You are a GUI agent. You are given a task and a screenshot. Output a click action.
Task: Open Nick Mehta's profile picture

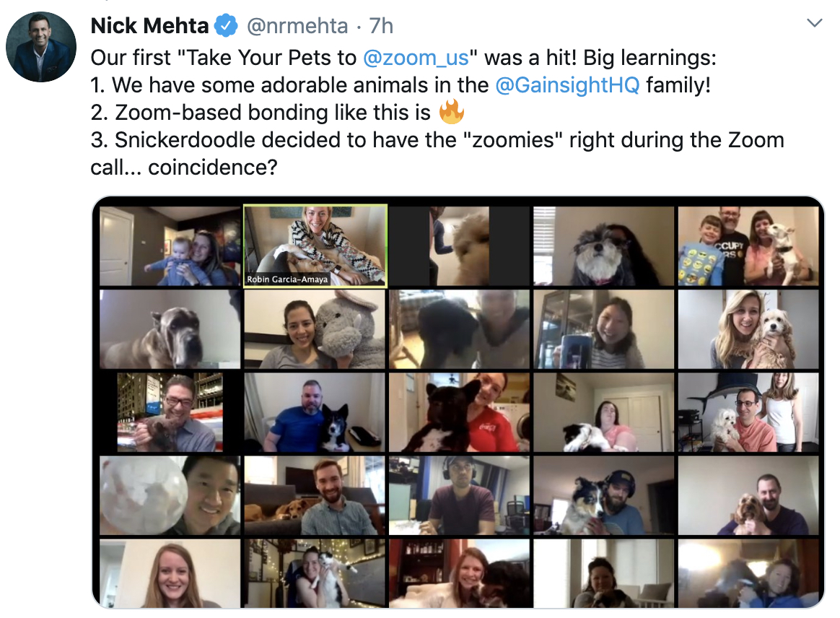[x=41, y=47]
